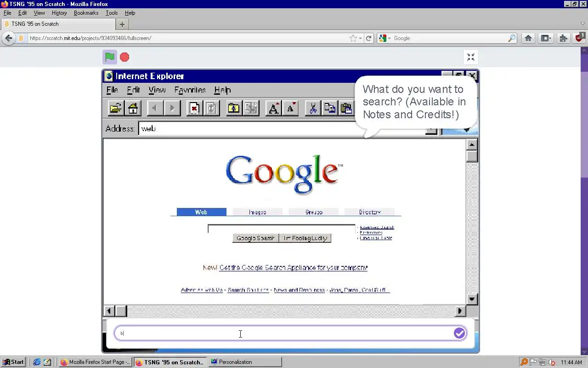Click the second quick launch icon
This screenshot has width=588, height=368.
point(47,362)
